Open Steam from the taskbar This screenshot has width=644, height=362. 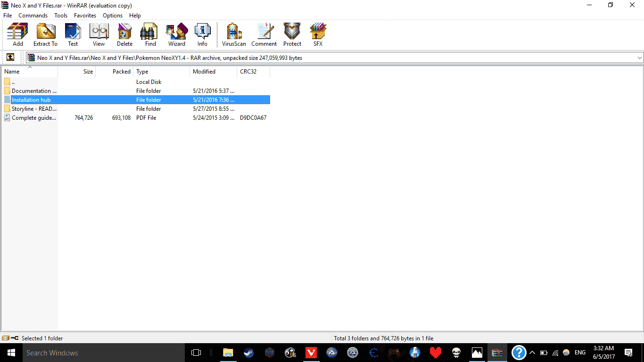[248, 353]
